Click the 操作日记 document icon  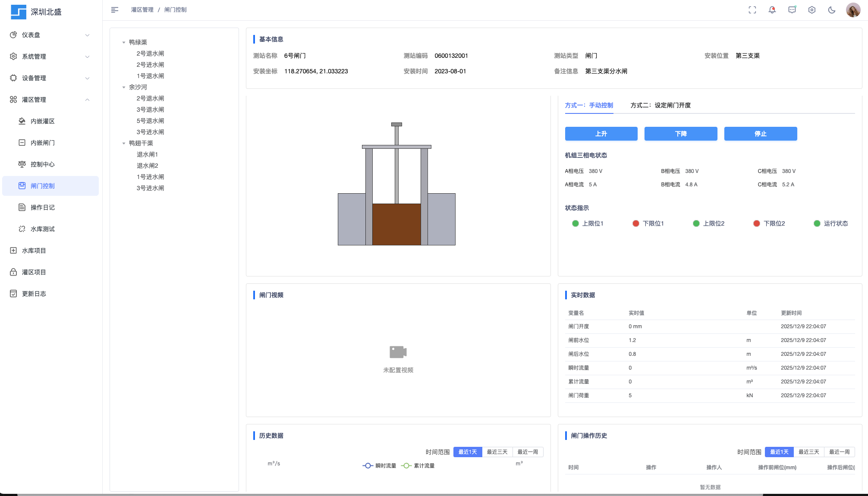[x=22, y=207]
